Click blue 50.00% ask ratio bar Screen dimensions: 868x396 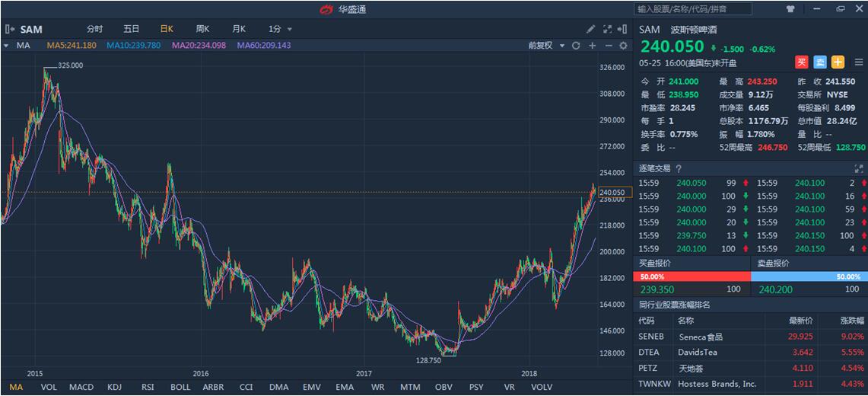809,276
